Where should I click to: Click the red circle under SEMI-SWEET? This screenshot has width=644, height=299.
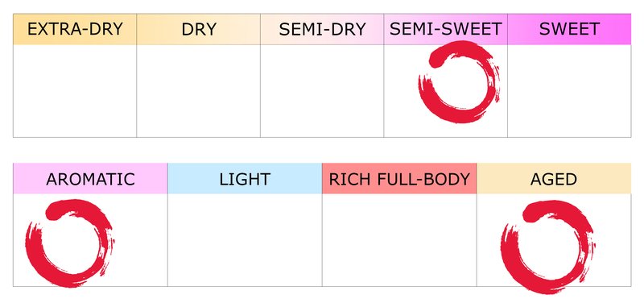coord(459,82)
